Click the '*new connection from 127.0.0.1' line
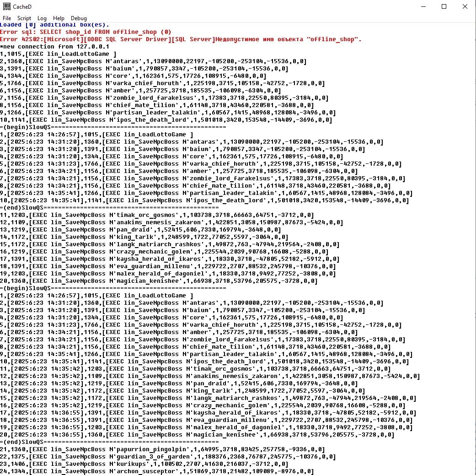 55,47
